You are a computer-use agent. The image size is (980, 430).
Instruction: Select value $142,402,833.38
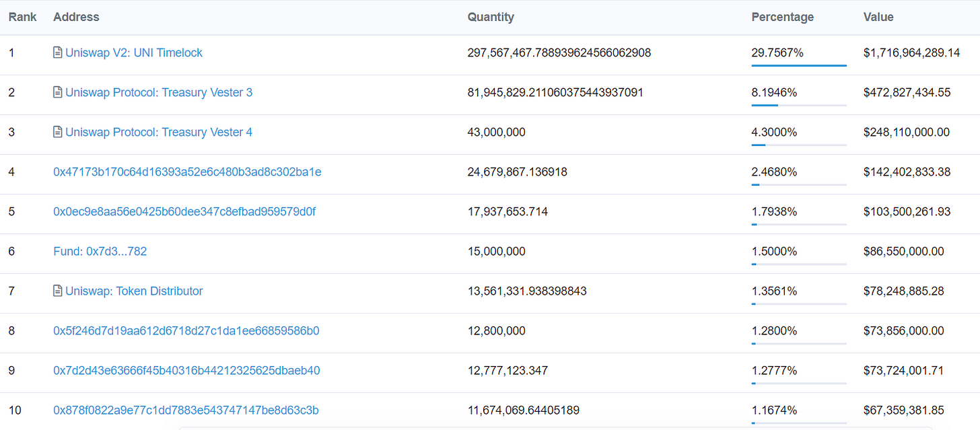(907, 172)
